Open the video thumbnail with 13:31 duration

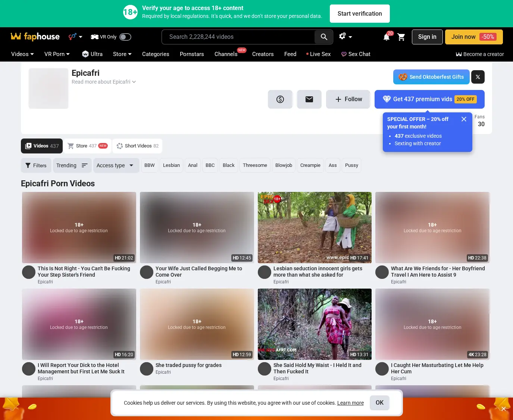coord(315,324)
